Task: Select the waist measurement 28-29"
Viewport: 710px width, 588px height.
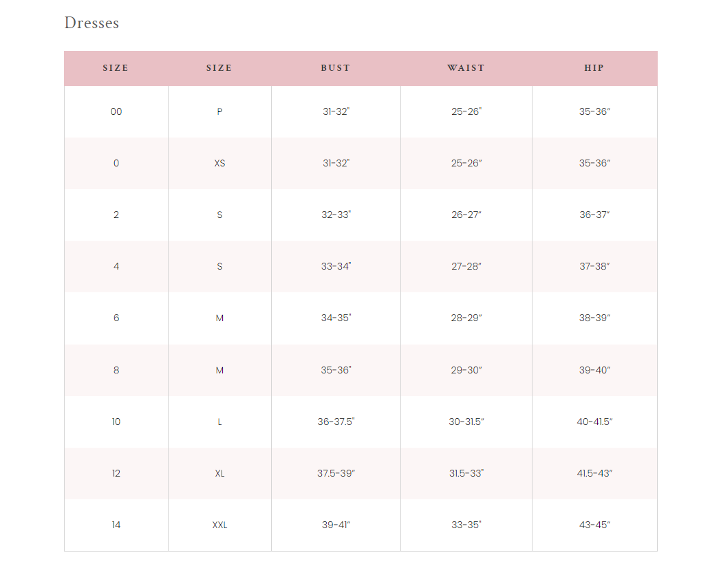Action: pos(466,318)
